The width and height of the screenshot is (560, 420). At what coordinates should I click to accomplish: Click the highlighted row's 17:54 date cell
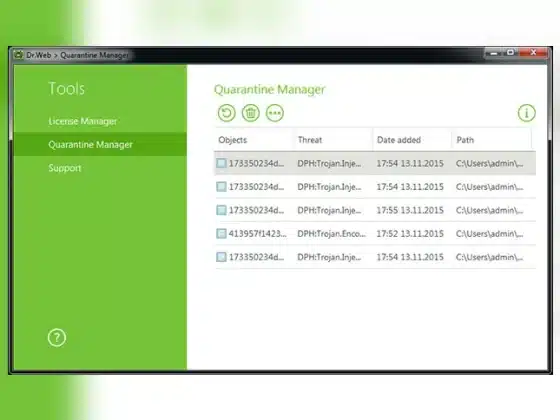click(410, 163)
